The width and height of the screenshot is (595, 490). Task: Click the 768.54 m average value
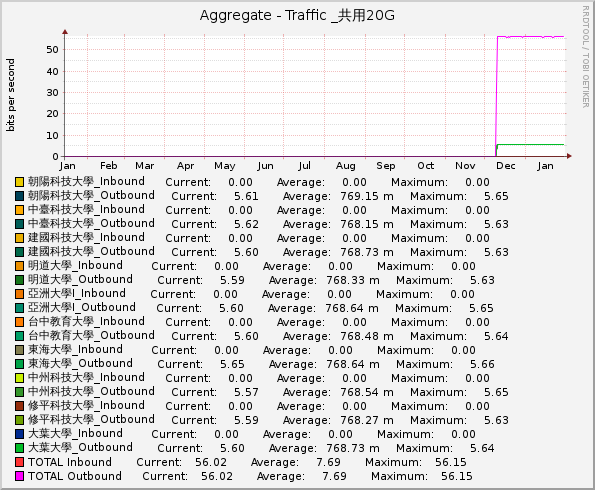coord(367,392)
